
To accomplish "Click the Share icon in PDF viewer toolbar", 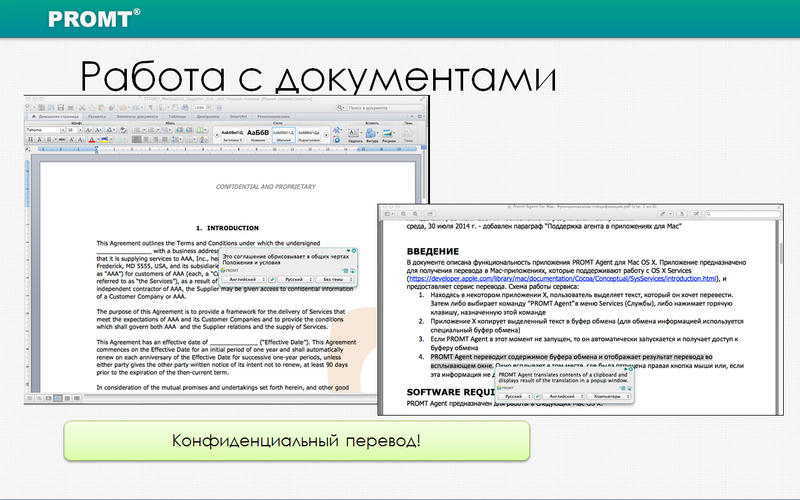I will coord(430,214).
